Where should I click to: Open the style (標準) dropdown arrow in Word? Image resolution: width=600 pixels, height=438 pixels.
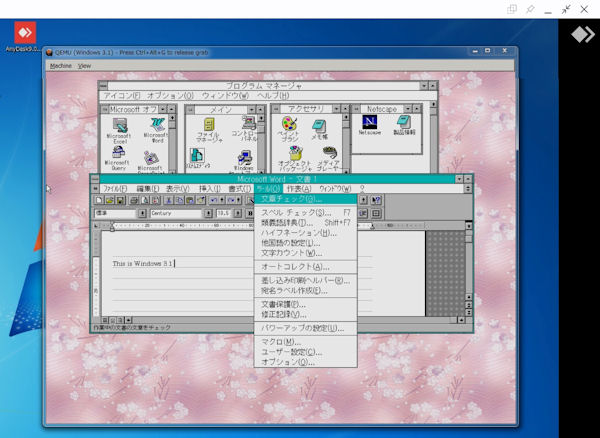coord(142,213)
